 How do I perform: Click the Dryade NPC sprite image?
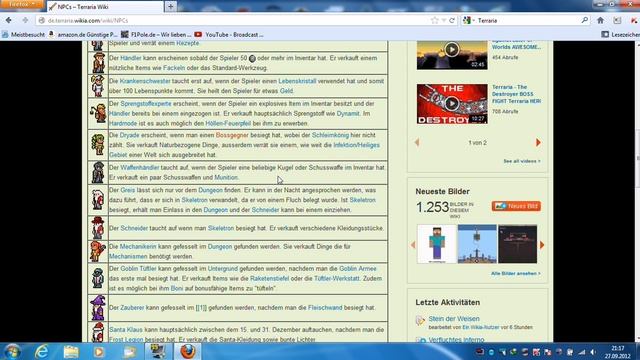click(x=98, y=144)
